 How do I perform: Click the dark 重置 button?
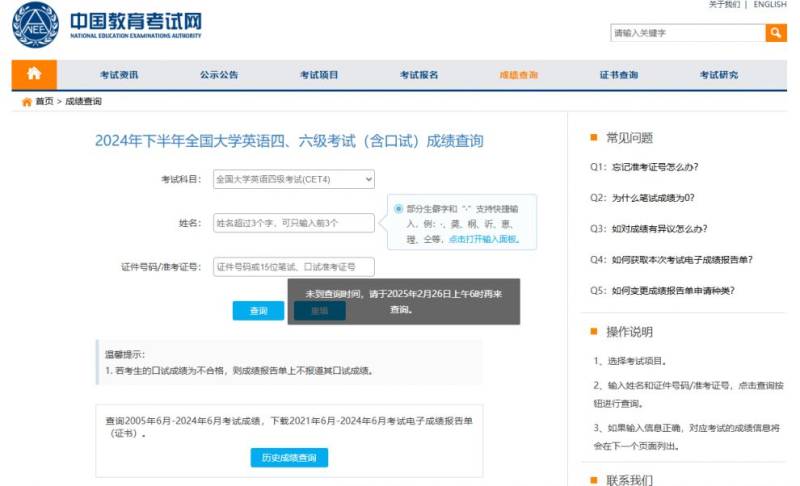point(320,311)
